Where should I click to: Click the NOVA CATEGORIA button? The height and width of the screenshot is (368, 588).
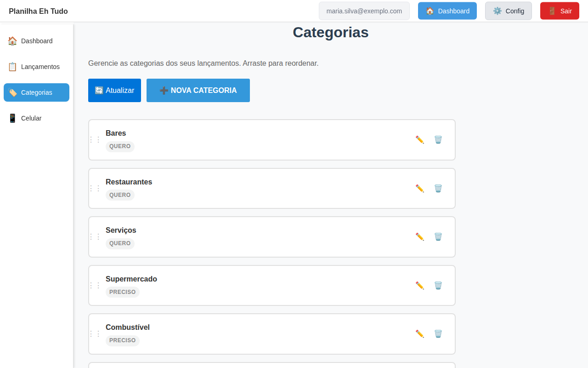click(198, 90)
